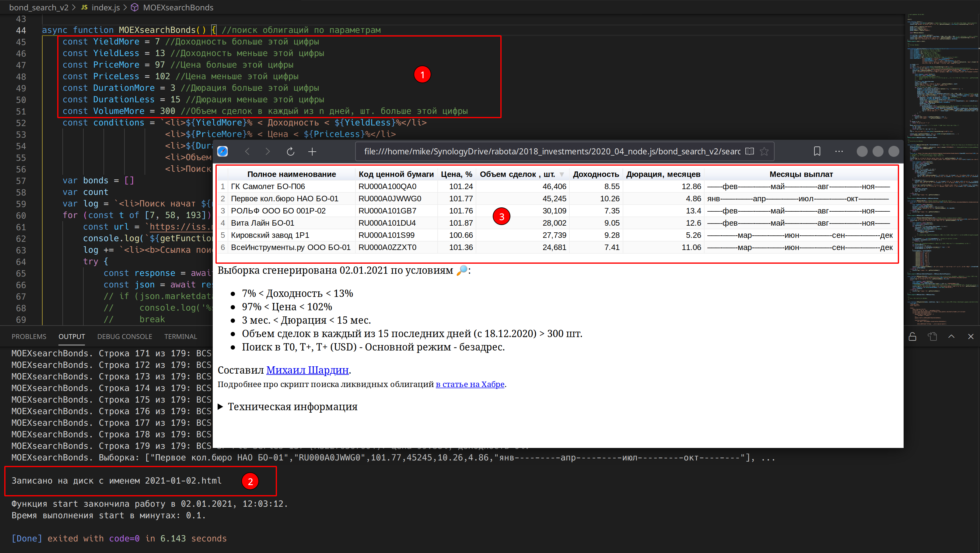Click the conditions variable on line 52
Screen dimensions: 980x553
[x=119, y=123]
